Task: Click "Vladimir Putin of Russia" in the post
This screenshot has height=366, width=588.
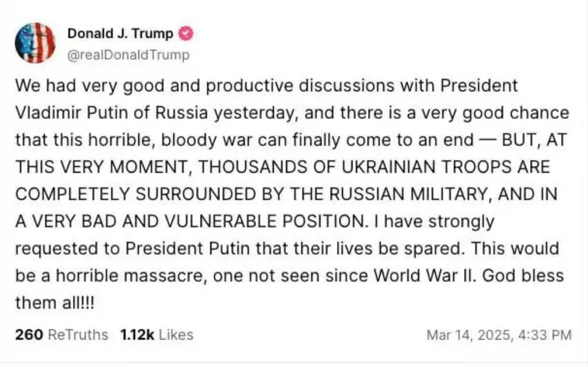Action: point(111,113)
